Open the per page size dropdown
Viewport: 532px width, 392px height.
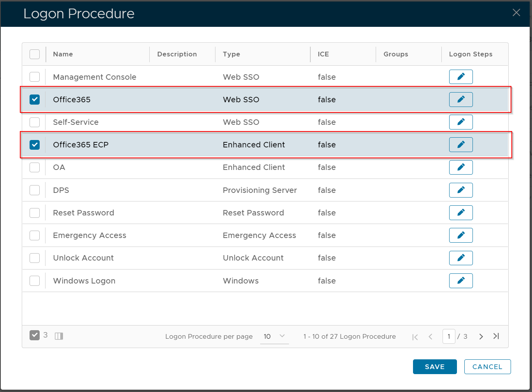[274, 336]
